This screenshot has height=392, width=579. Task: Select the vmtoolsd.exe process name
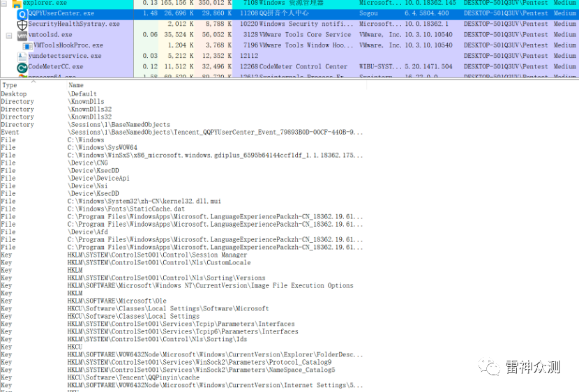[x=50, y=35]
